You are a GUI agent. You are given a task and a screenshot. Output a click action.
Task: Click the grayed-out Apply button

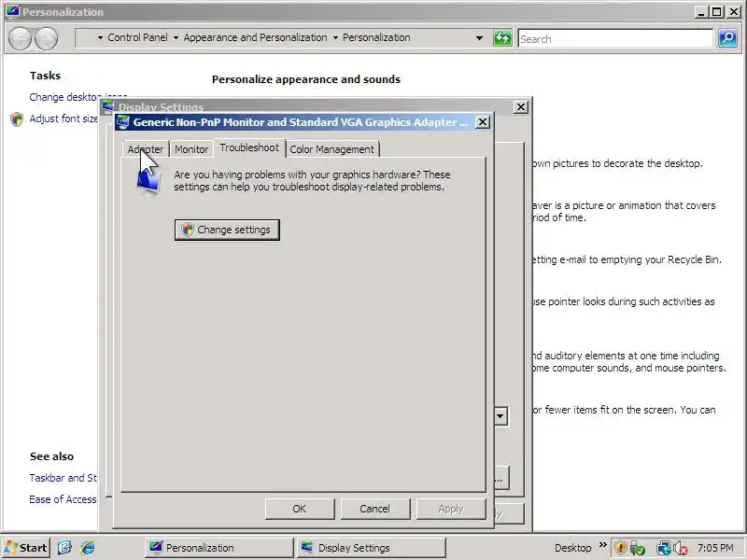pos(451,509)
